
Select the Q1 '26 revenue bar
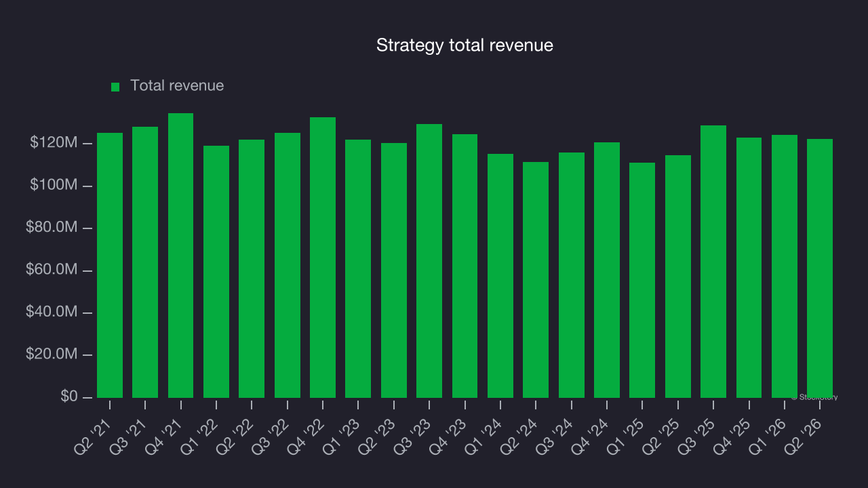tap(785, 266)
